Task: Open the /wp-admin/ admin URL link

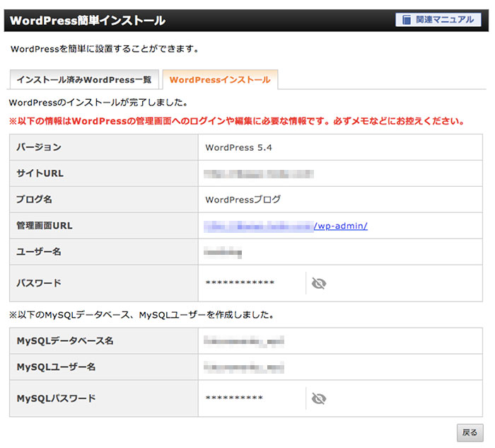Action: pyautogui.click(x=341, y=226)
